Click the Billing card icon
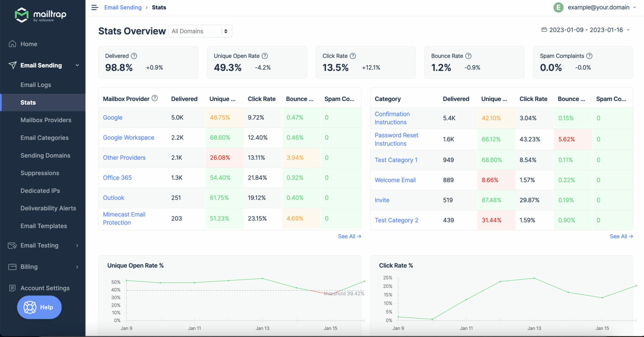 click(x=12, y=267)
